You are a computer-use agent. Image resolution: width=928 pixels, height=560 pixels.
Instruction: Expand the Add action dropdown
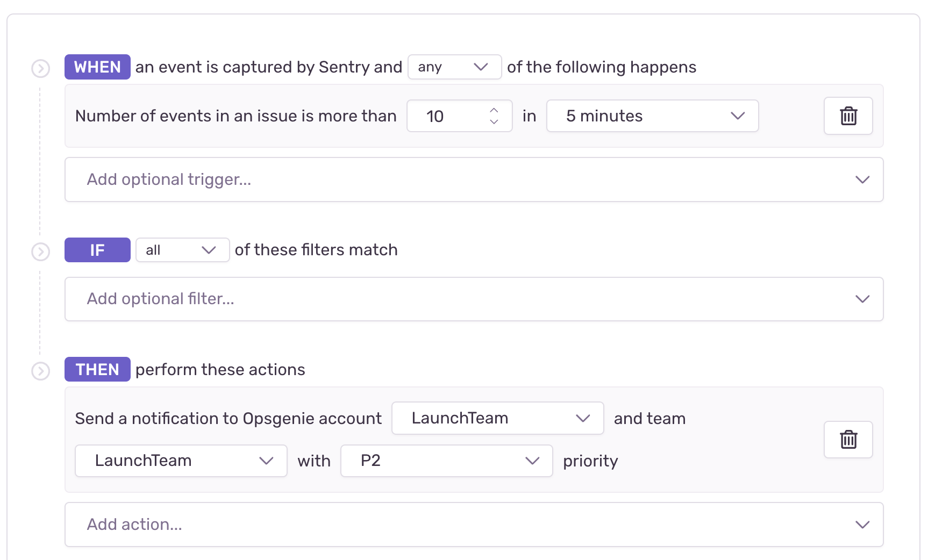coord(474,525)
